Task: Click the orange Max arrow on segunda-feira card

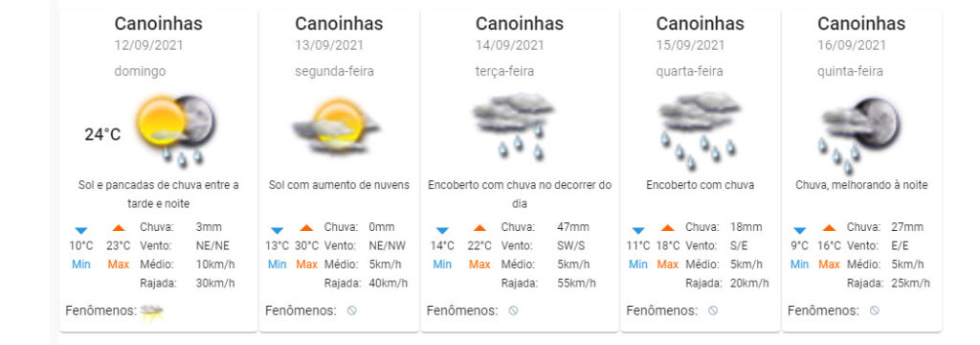Action: tap(306, 228)
